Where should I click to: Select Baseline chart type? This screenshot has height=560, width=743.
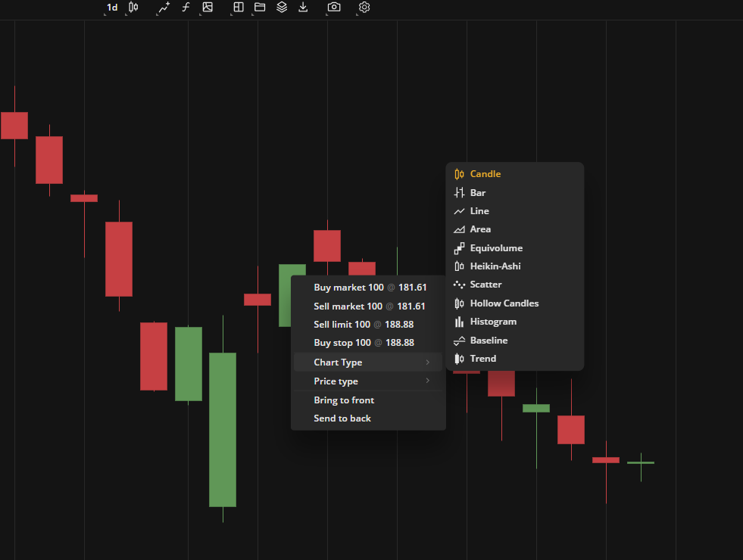pyautogui.click(x=514, y=341)
